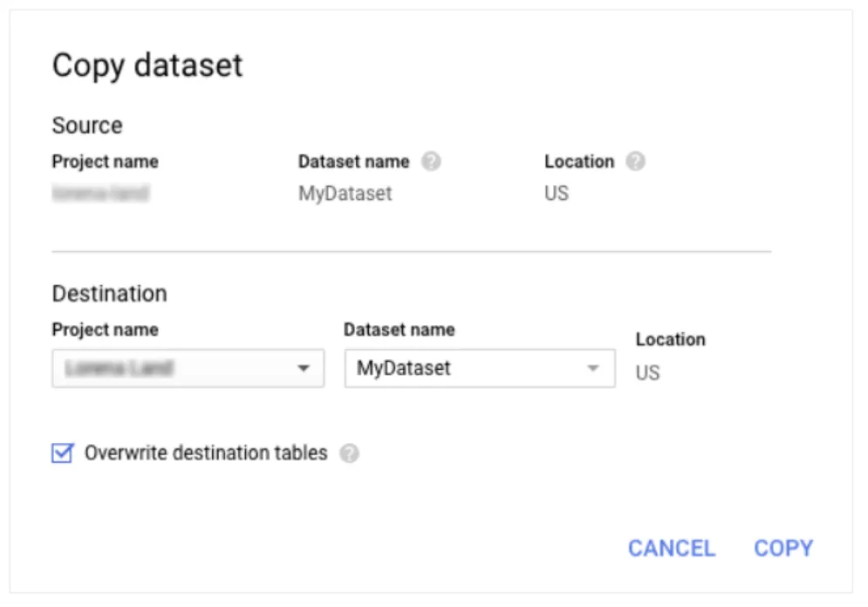Click the blurred source project name value
Viewport: 868px width, 607px height.
tap(100, 194)
